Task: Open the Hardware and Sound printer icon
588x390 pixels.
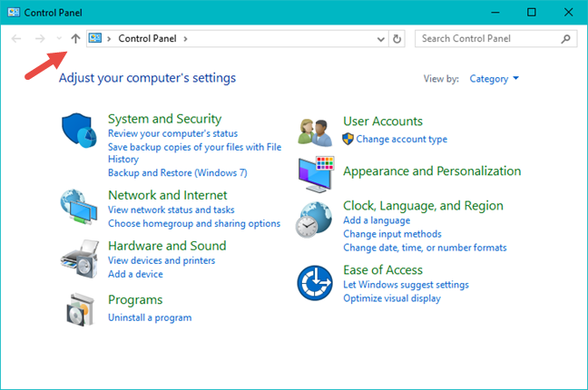Action: pos(81,258)
